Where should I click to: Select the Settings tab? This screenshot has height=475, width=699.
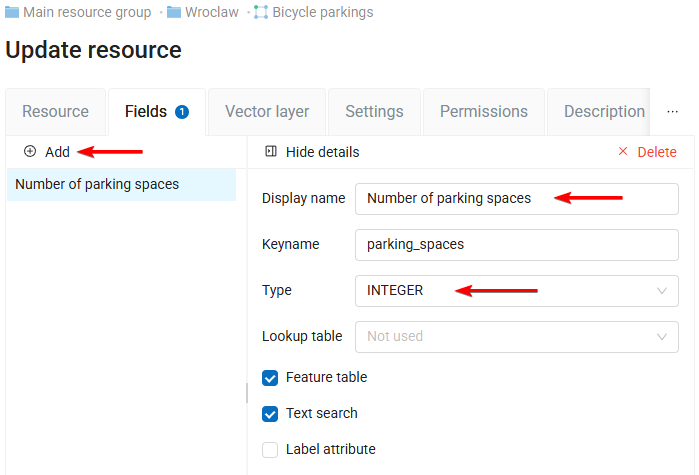tap(374, 112)
